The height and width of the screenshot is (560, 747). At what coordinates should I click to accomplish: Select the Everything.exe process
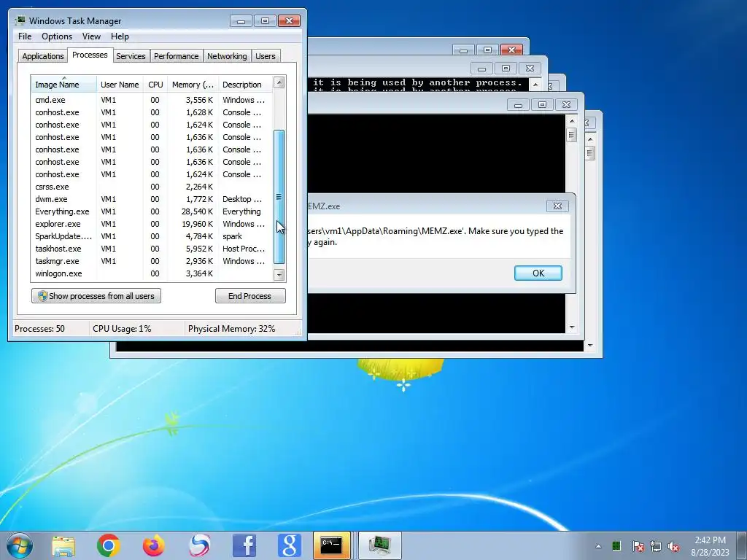click(152, 211)
